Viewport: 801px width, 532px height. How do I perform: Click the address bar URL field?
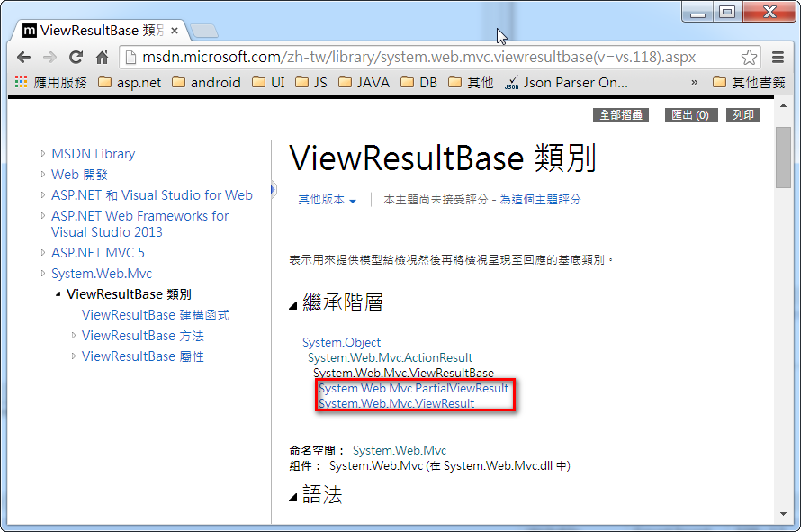tap(439, 58)
